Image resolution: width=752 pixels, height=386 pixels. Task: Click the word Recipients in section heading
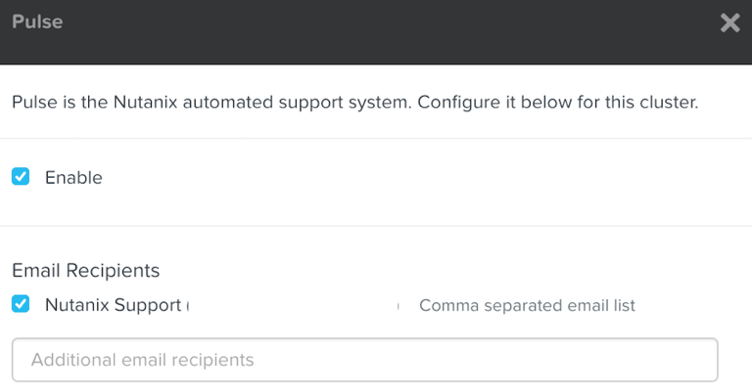pos(113,270)
